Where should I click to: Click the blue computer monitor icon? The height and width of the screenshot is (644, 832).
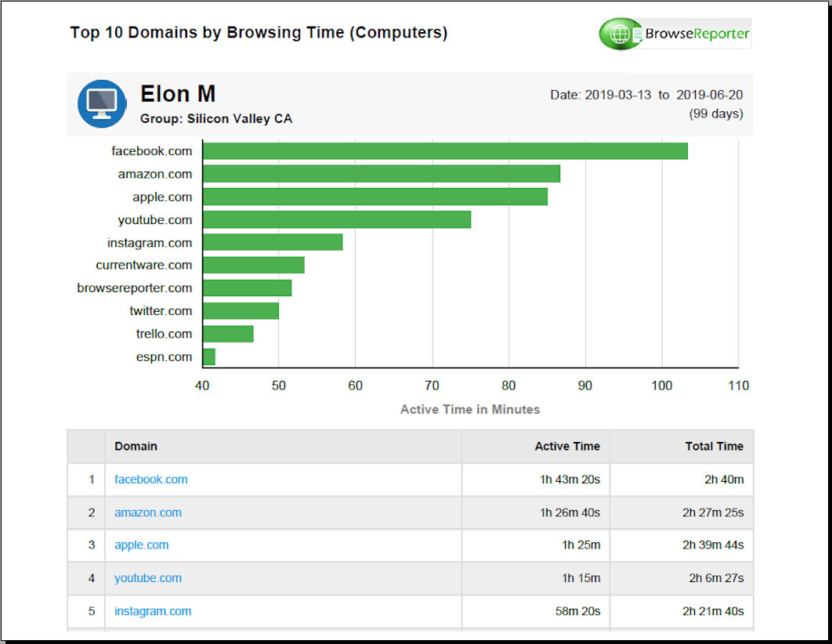tap(102, 103)
